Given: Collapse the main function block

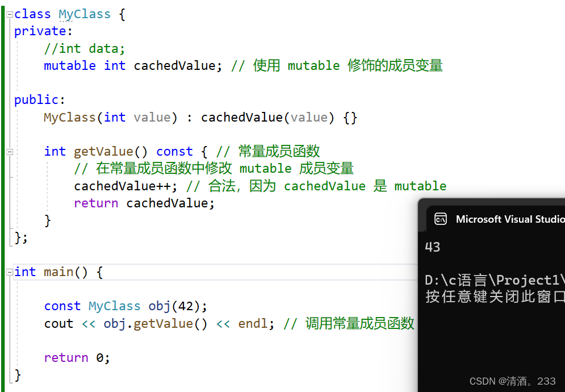Looking at the screenshot, I should click(x=9, y=272).
